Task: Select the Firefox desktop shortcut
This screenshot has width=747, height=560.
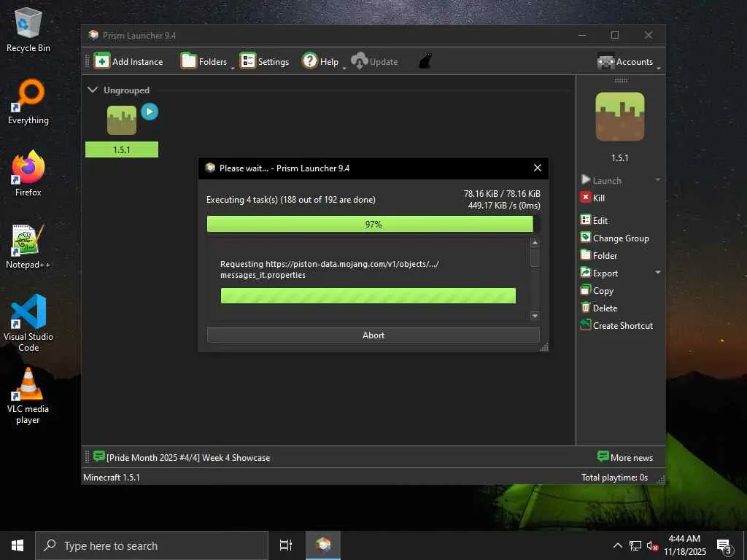Action: tap(28, 174)
